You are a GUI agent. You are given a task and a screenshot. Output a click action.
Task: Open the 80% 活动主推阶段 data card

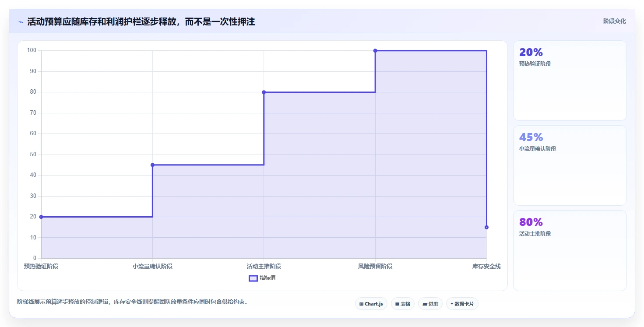click(570, 250)
